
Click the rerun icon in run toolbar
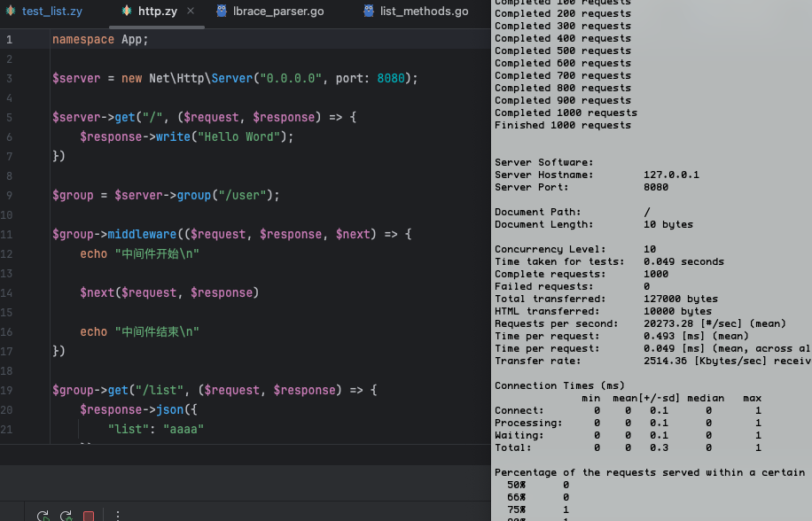(x=43, y=516)
